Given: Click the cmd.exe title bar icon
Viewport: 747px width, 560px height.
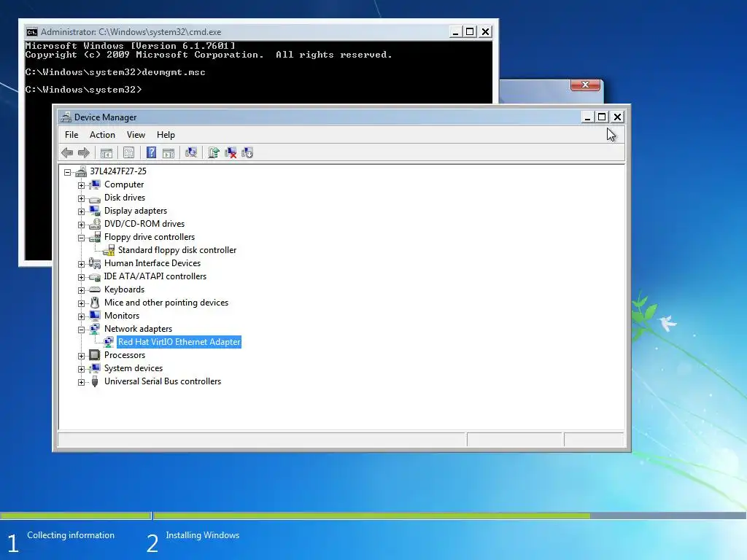Looking at the screenshot, I should [32, 32].
